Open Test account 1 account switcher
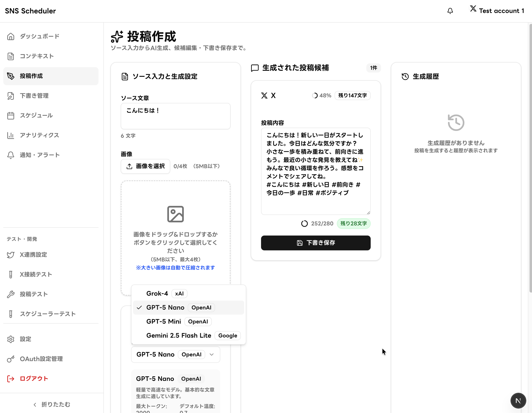Screen dimensions: 532x413 tap(497, 11)
